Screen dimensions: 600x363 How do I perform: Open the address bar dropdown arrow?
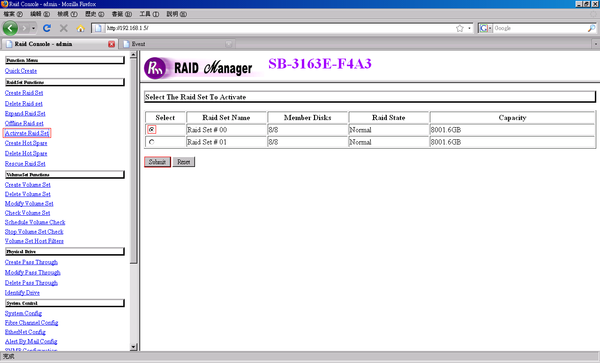point(470,28)
